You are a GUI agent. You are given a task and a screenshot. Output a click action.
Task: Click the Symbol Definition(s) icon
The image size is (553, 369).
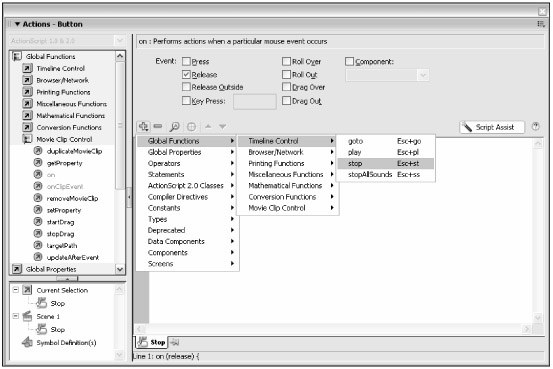click(27, 342)
